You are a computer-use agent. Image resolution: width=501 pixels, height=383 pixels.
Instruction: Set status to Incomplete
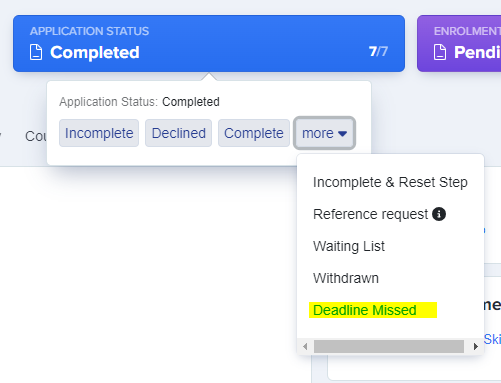(99, 133)
